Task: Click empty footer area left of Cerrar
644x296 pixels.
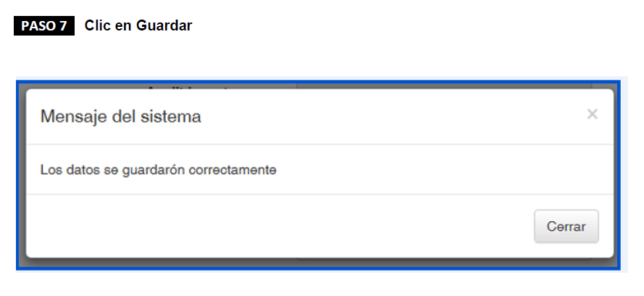Action: point(275,226)
